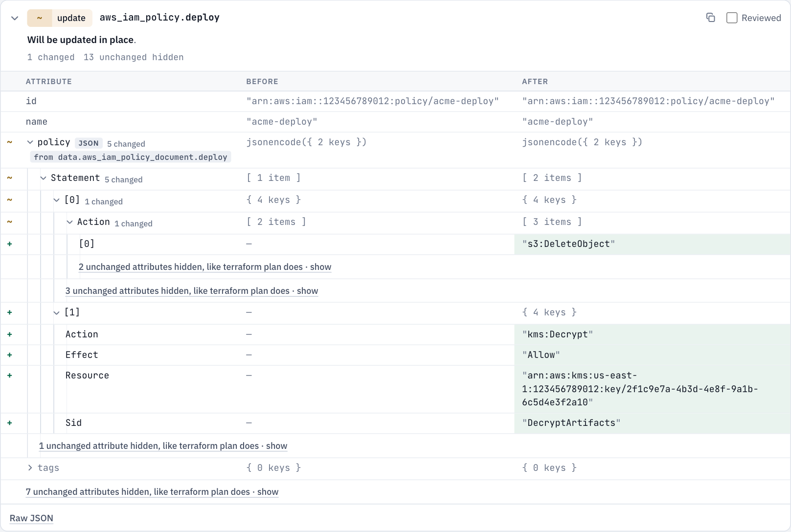Collapse the Action list under [0]
The width and height of the screenshot is (791, 532).
click(70, 222)
